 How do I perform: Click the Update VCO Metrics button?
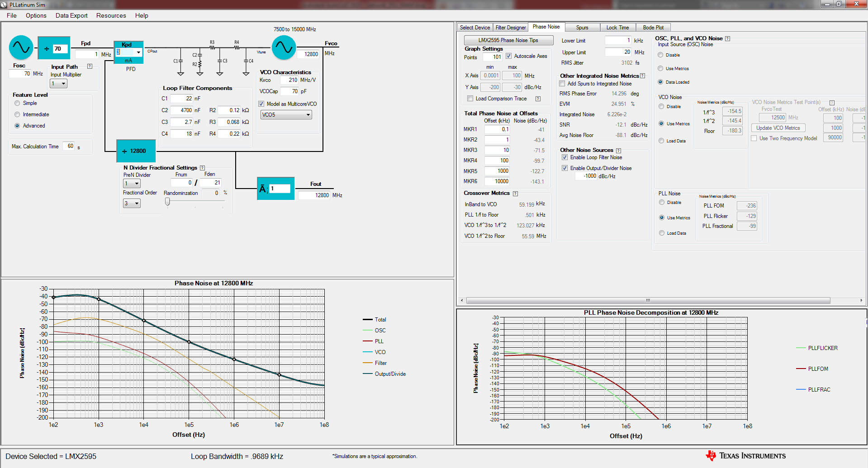tap(778, 128)
